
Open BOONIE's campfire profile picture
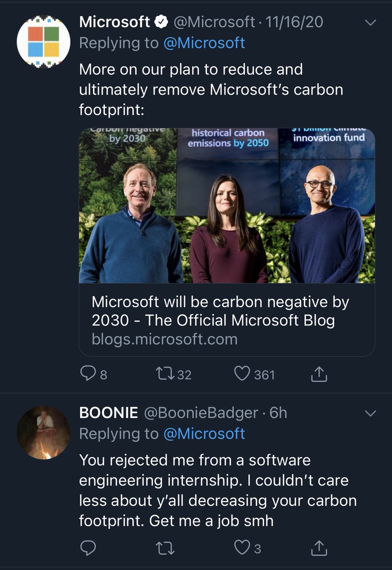(x=44, y=432)
